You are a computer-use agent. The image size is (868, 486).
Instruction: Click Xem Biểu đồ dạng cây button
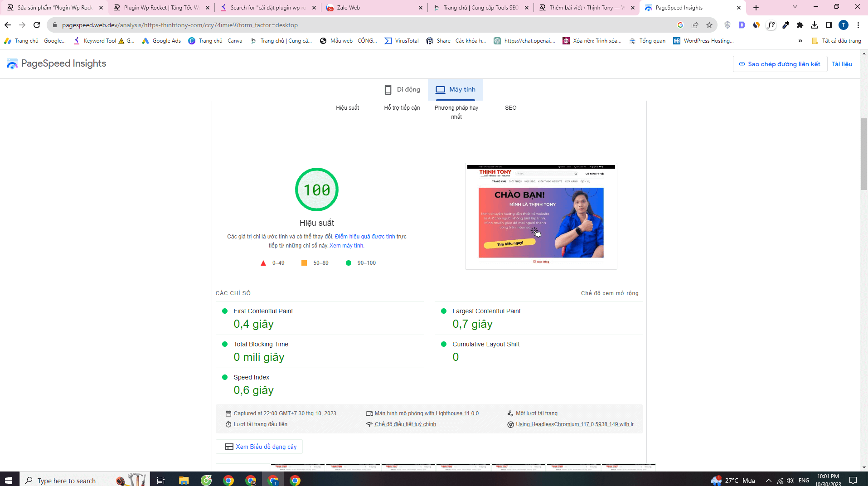(x=260, y=447)
